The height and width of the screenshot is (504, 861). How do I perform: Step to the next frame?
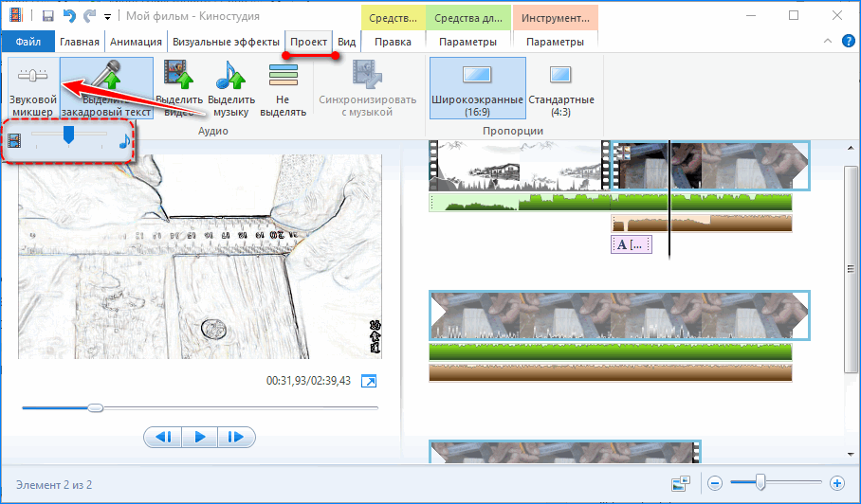236,437
